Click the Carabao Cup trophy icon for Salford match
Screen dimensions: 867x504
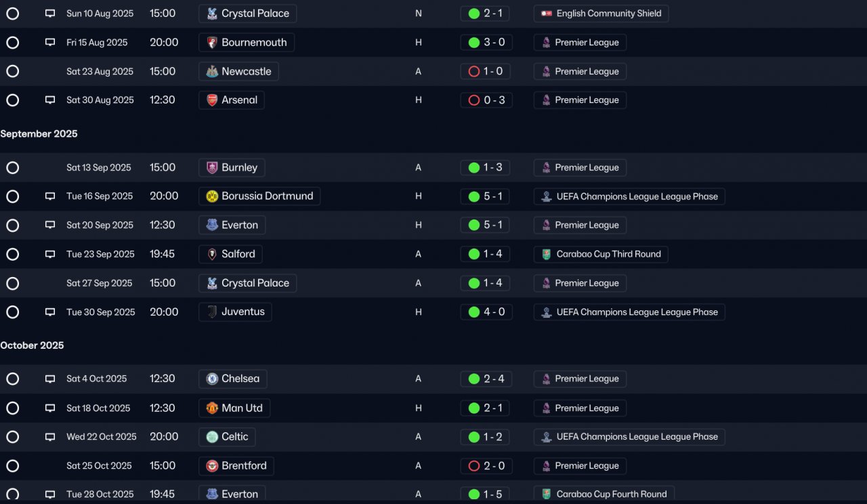tap(547, 254)
